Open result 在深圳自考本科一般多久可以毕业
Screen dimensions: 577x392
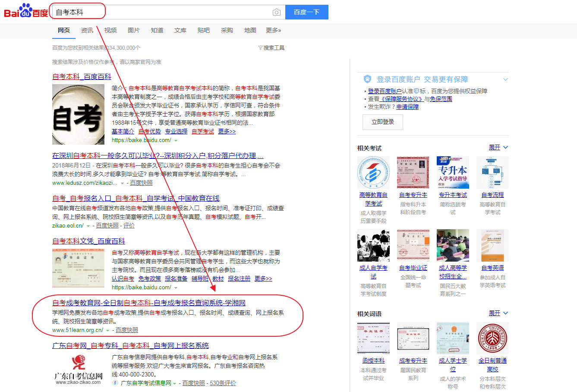158,155
